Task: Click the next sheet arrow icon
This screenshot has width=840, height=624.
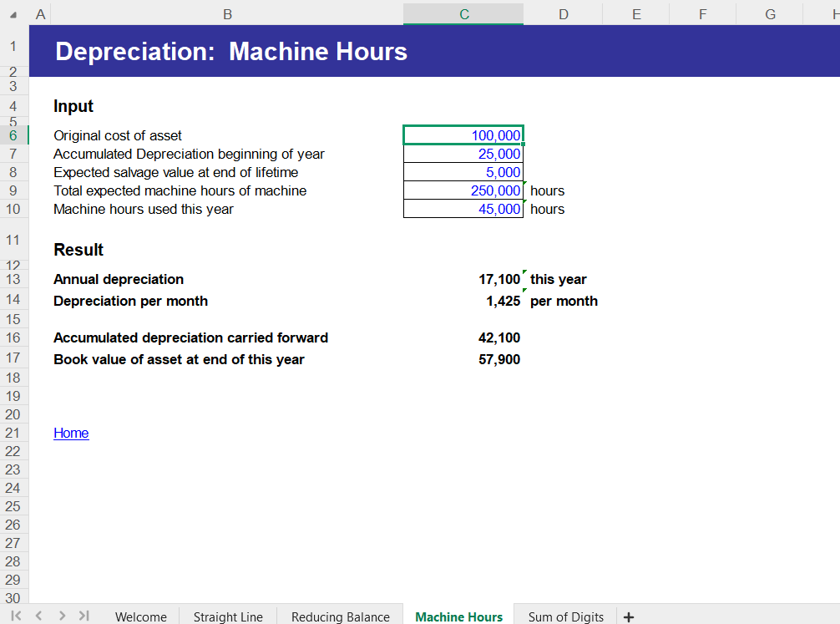Action: coord(60,615)
